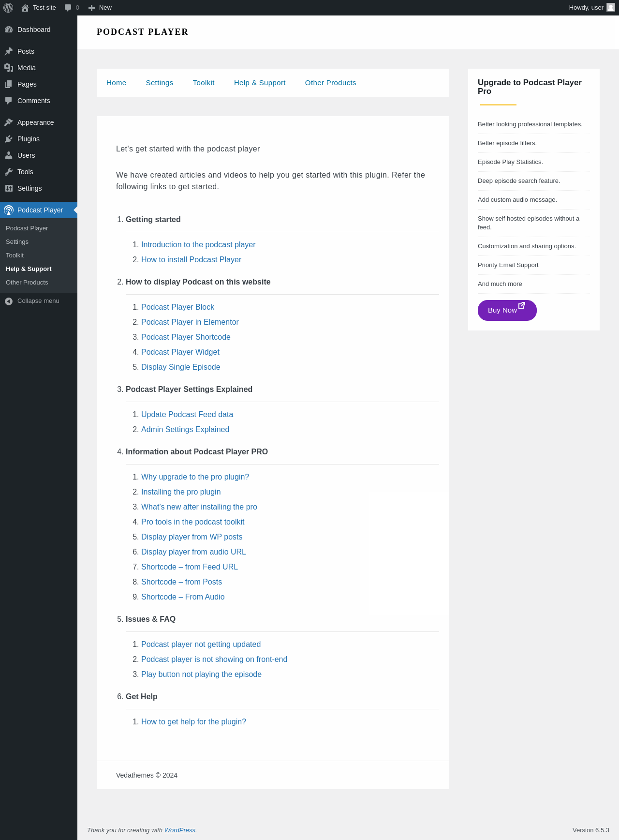This screenshot has width=619, height=840.
Task: Click the user avatar icon
Action: click(611, 8)
